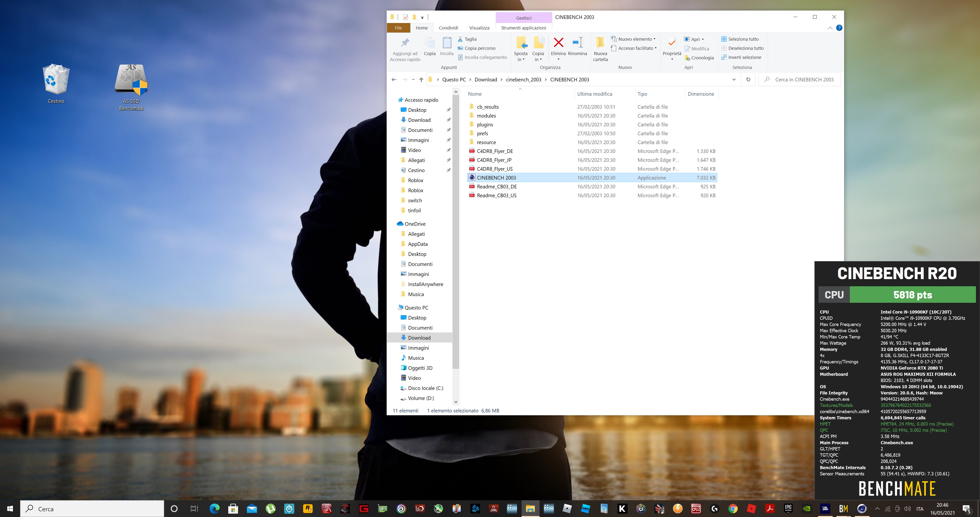Collapse the ribbon with the chevron
Screen dimensions: 980x517
(x=830, y=28)
